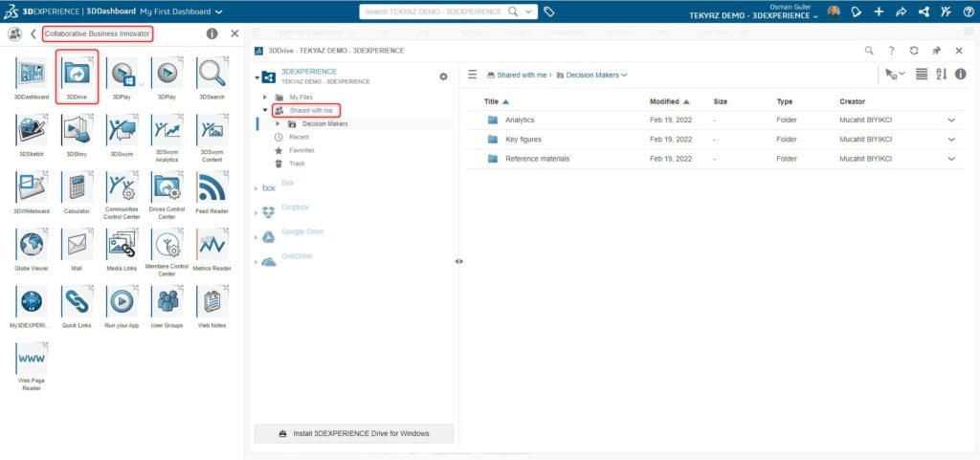Launch the My3DEXPERIENCE app
Viewport: 980px width, 460px height.
pyautogui.click(x=32, y=301)
